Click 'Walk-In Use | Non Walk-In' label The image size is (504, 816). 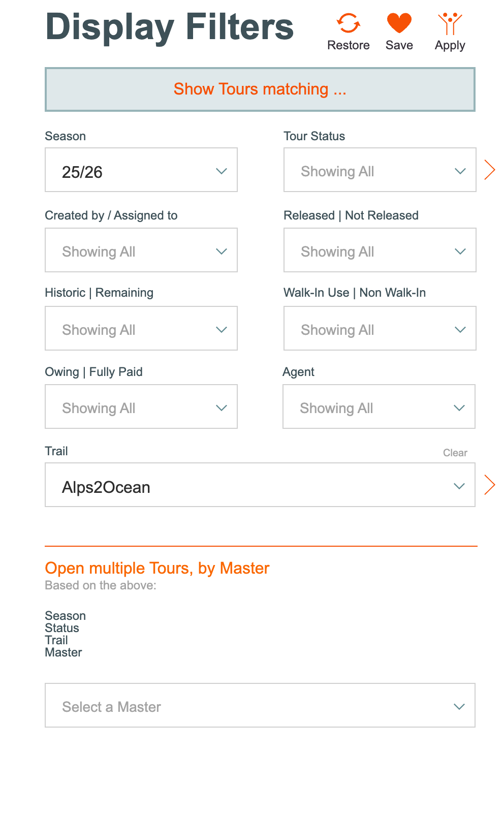pos(355,293)
